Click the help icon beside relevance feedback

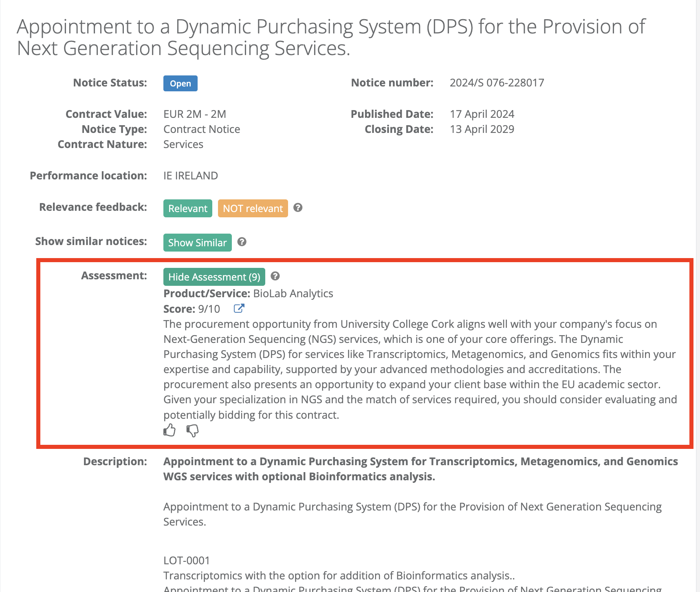(x=297, y=208)
